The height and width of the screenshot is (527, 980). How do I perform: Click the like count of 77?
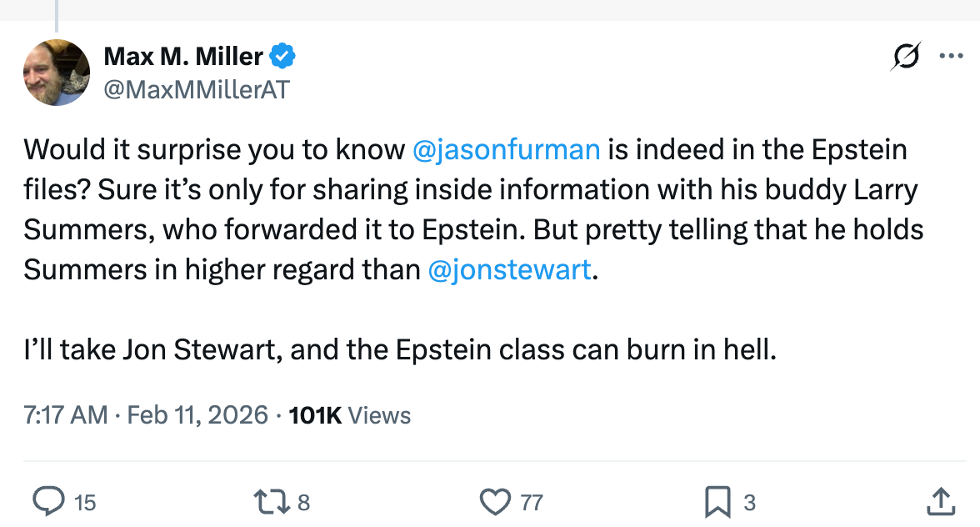(532, 502)
